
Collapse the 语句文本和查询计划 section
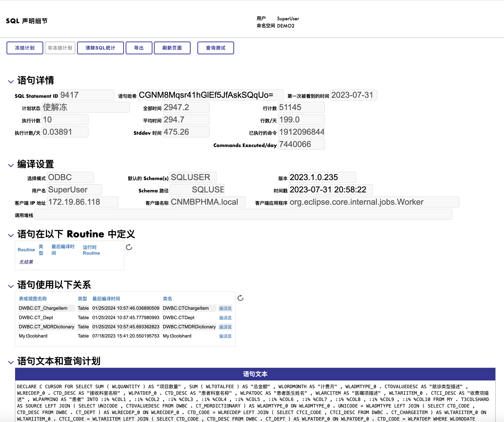click(x=11, y=362)
